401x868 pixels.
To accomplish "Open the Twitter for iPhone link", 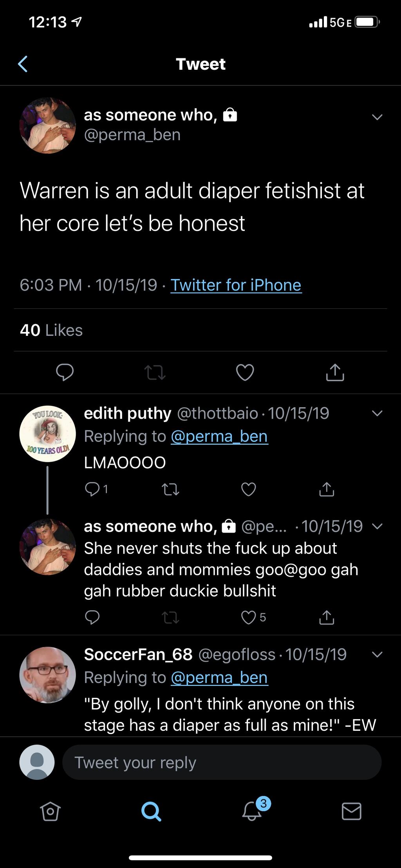I will tap(236, 285).
